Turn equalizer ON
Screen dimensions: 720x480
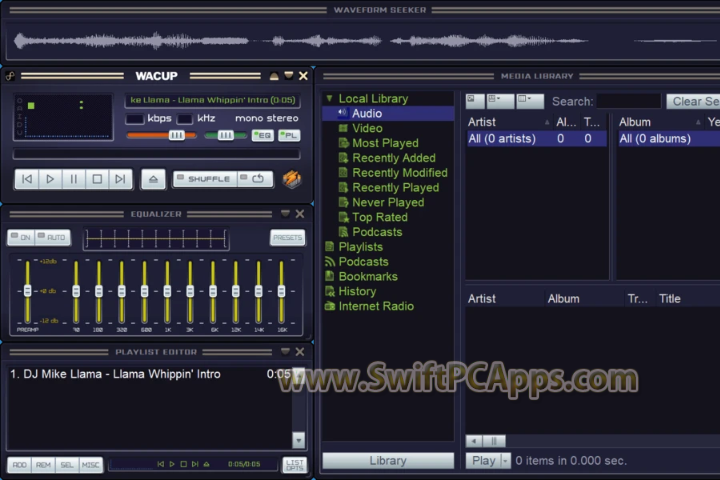[x=21, y=237]
